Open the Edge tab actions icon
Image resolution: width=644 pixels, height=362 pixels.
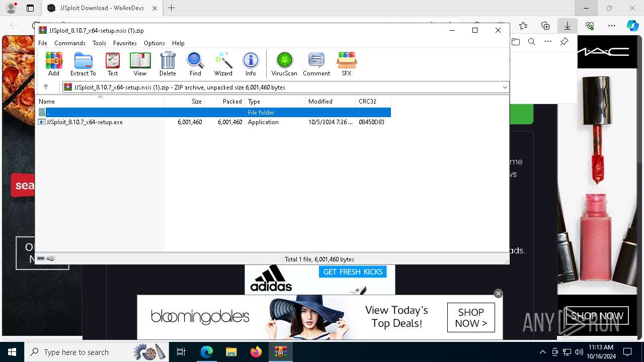[x=30, y=8]
